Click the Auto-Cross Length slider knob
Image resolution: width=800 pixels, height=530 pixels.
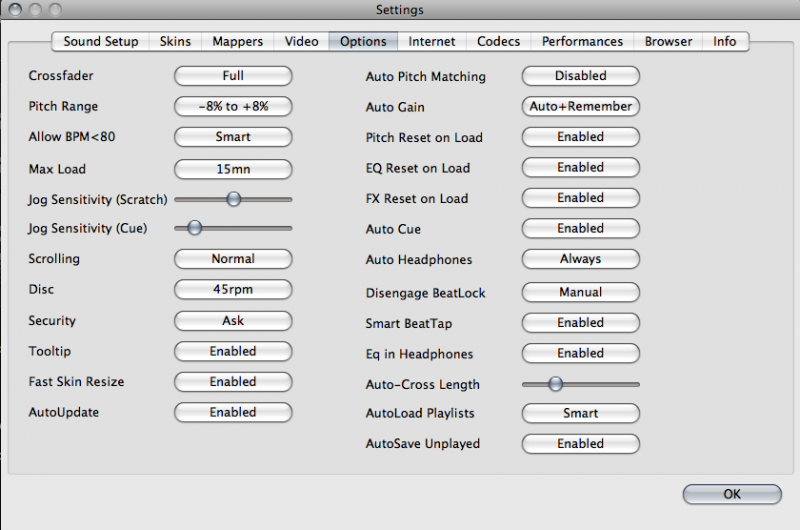556,384
